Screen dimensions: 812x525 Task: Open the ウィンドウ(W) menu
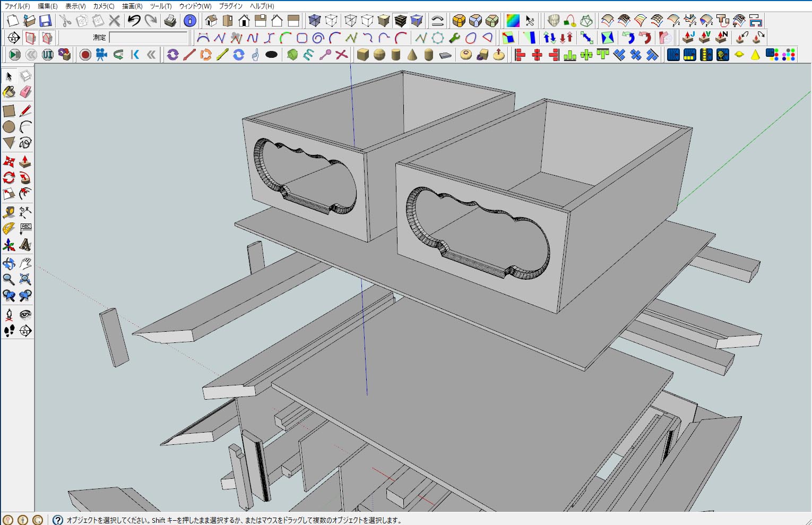pyautogui.click(x=195, y=6)
